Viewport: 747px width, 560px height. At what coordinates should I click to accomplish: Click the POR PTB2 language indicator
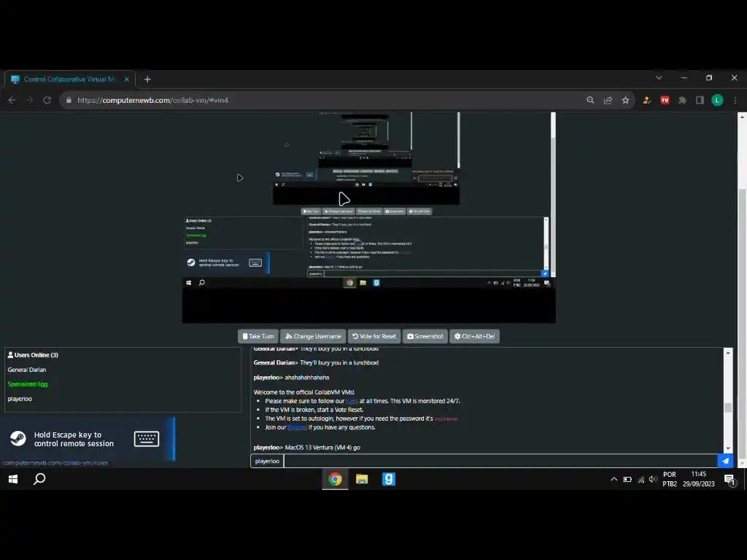coord(670,479)
